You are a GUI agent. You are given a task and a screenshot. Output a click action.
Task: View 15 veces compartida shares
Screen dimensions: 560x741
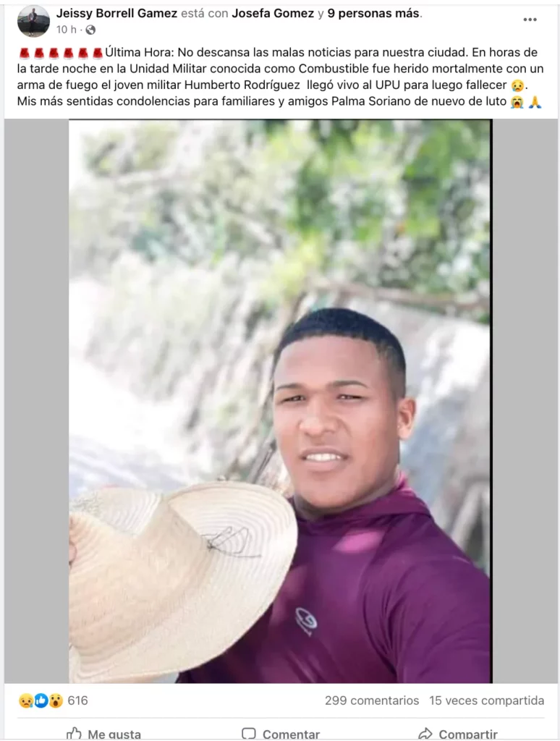(x=486, y=700)
